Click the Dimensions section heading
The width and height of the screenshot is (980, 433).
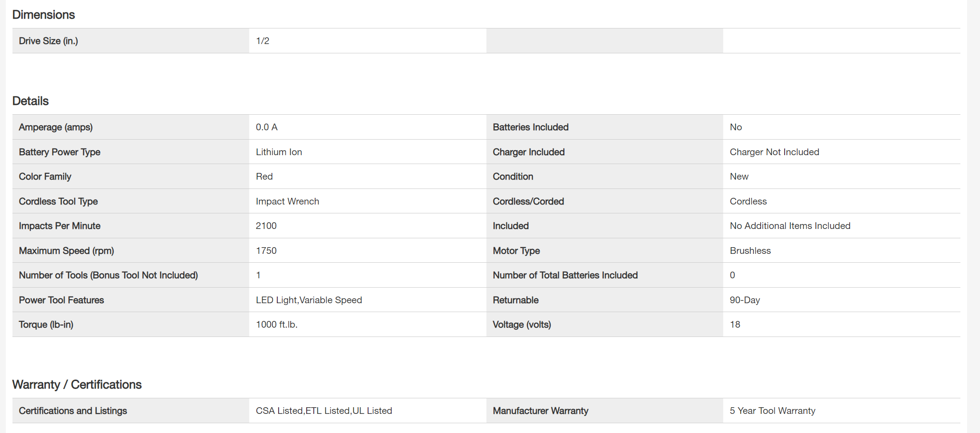pyautogui.click(x=43, y=15)
